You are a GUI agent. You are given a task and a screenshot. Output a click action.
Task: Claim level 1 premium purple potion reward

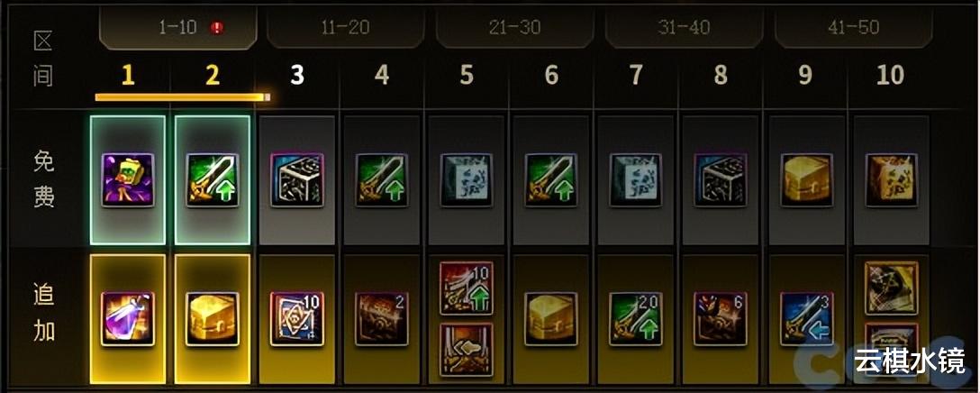pyautogui.click(x=128, y=318)
